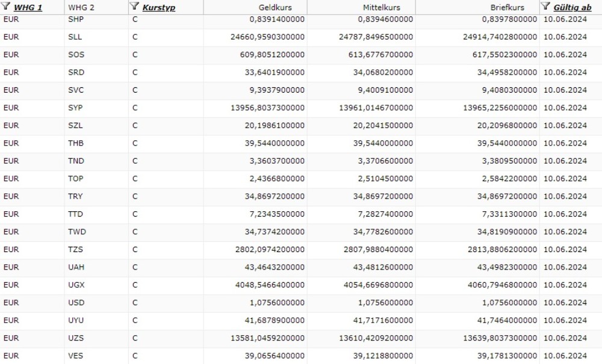
Task: Click Geldkurs value 34,7374200000
Action: (x=275, y=232)
